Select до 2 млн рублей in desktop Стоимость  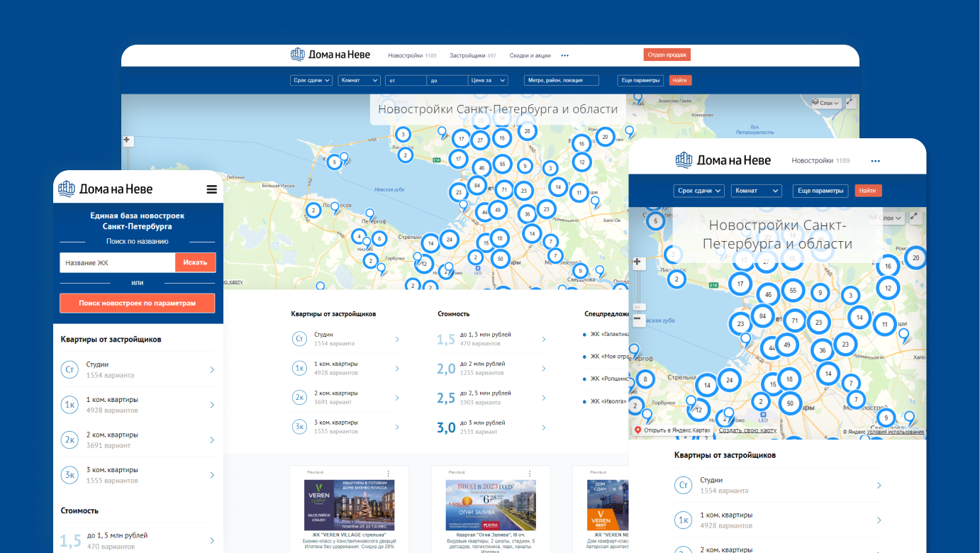[x=492, y=368]
